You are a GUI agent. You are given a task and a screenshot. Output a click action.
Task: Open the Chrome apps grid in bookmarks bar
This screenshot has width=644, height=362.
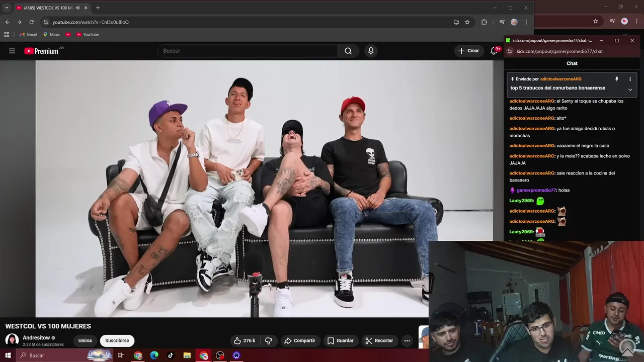pos(7,35)
